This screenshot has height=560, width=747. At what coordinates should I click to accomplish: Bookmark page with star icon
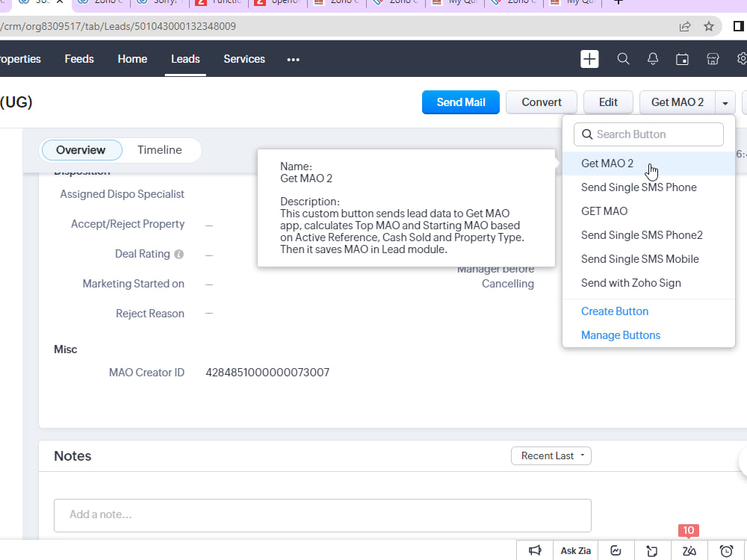coord(709,26)
